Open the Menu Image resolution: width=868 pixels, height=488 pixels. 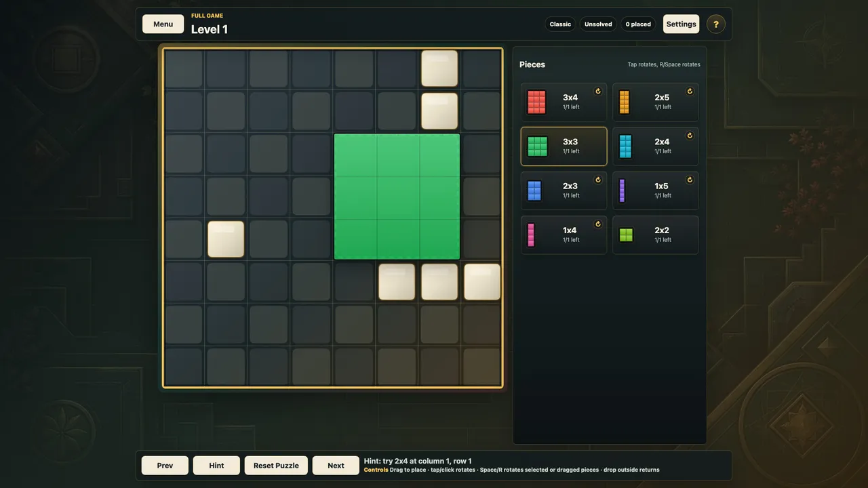tap(163, 24)
